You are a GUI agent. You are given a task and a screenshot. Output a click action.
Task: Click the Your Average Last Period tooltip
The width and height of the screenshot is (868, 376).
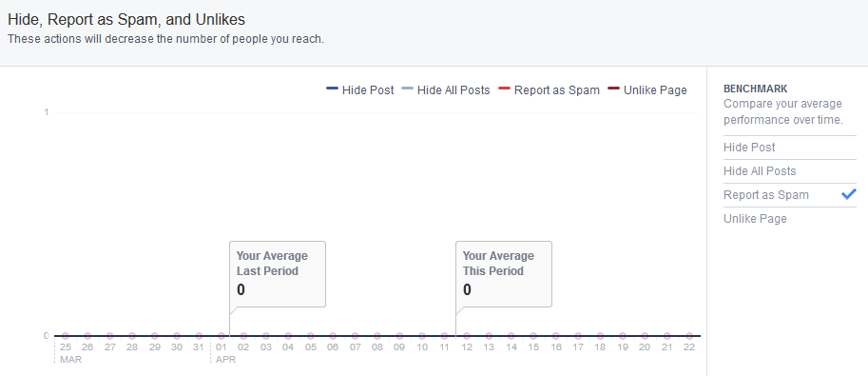(x=278, y=274)
